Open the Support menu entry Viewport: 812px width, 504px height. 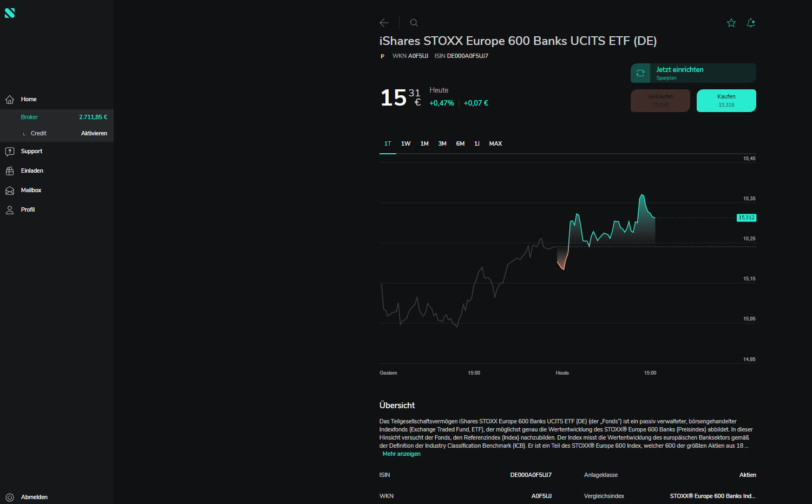57,152
